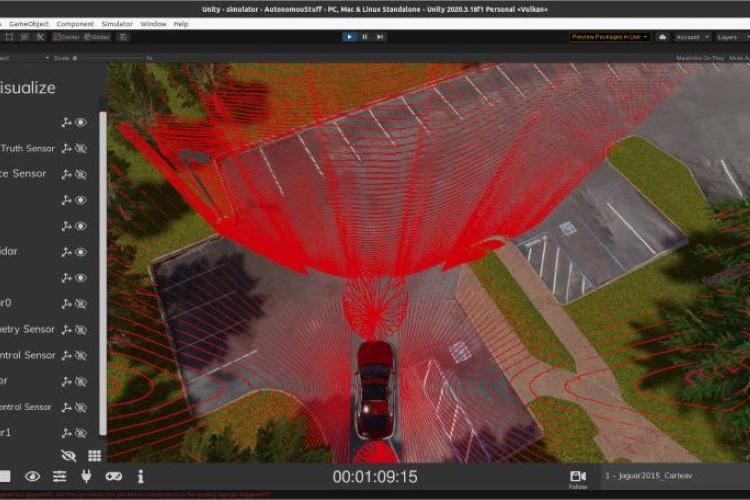Click the info icon in bottom bar
Viewport: 750px width, 500px height.
140,477
